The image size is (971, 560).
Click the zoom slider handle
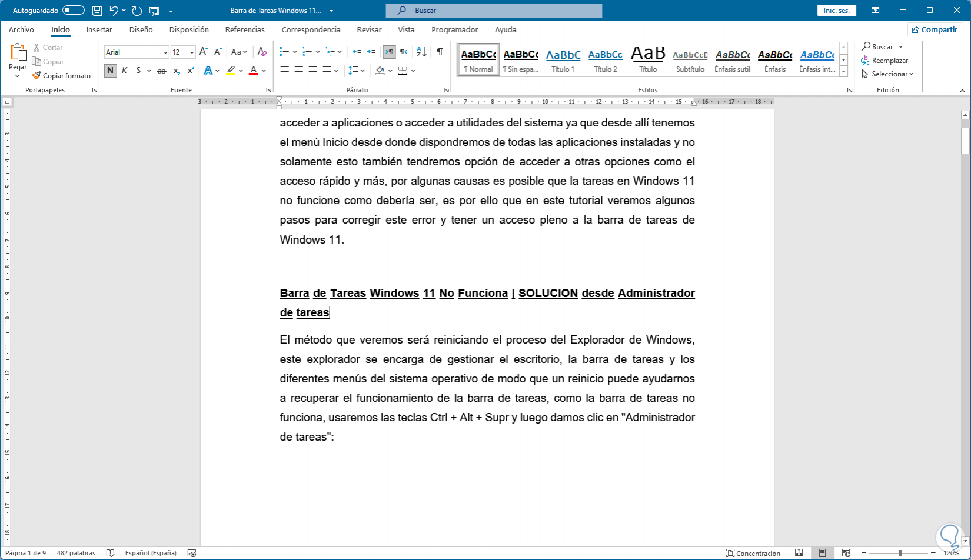pyautogui.click(x=900, y=553)
